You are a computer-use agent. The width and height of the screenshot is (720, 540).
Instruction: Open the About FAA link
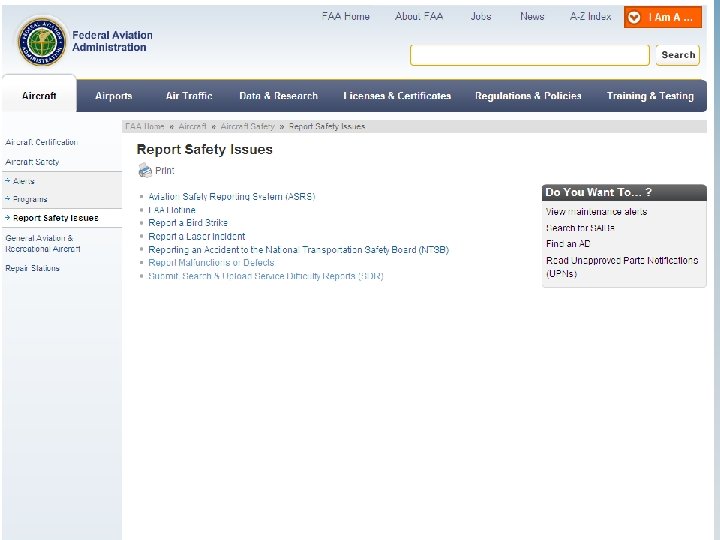(x=419, y=17)
